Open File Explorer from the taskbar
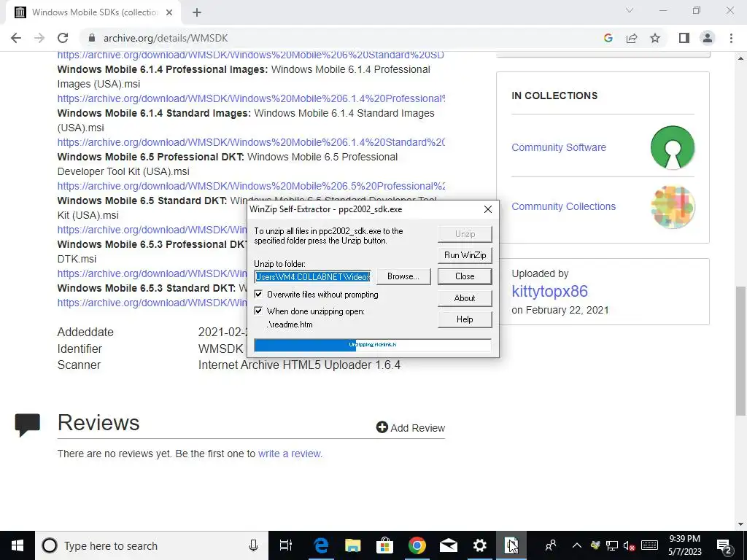This screenshot has height=560, width=747. 352,545
